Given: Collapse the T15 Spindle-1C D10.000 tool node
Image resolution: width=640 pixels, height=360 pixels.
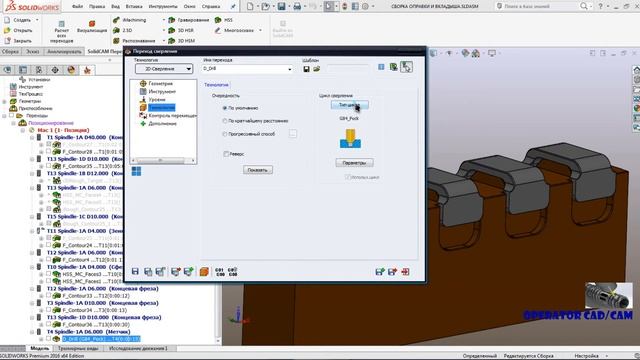Looking at the screenshot, I should [x=32, y=217].
